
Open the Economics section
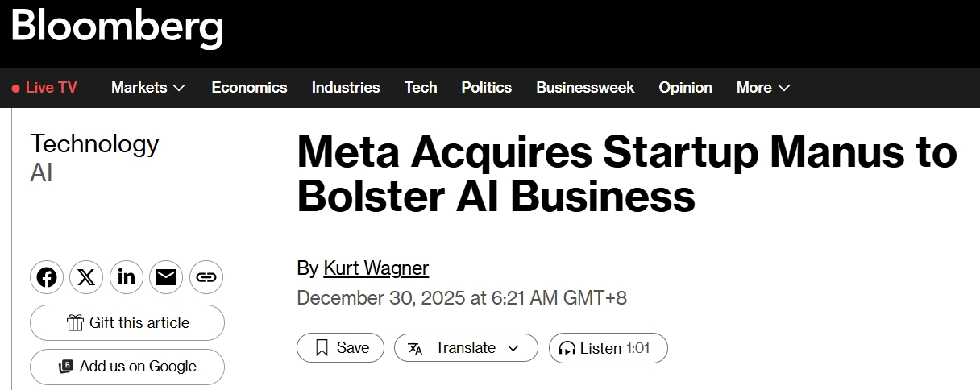pyautogui.click(x=249, y=88)
